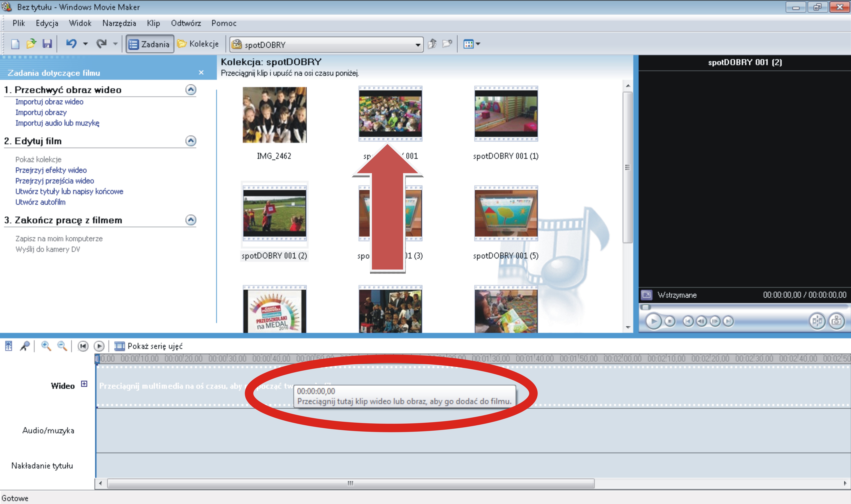Switch view with Pokaż serię ujęć
Viewport: 851px width, 504px height.
(x=149, y=346)
